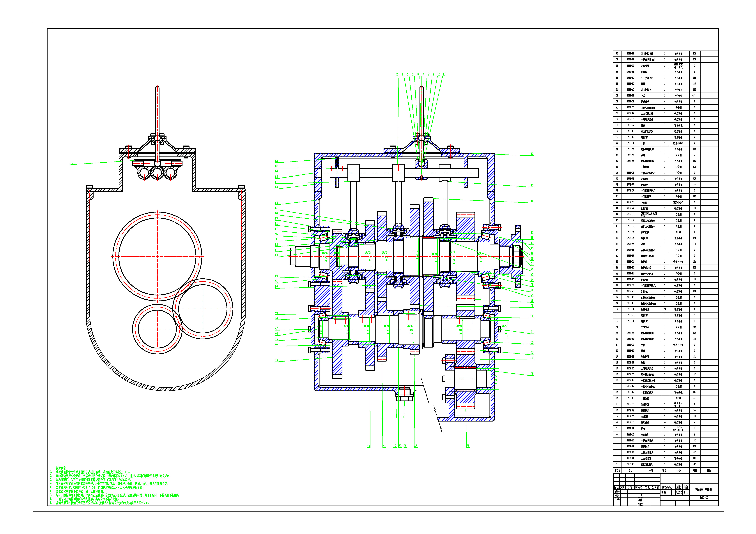
Task: Select the 技术要求 heading text
Action: [61, 468]
